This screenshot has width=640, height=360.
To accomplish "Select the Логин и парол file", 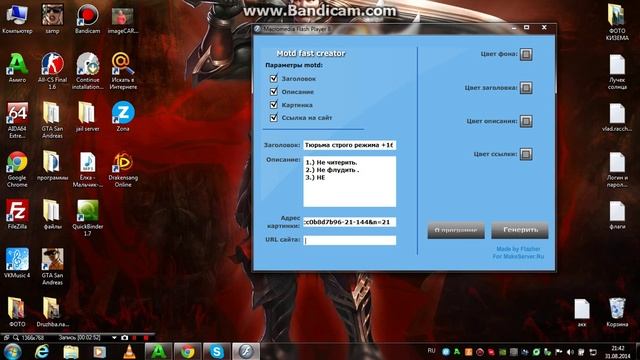I will click(x=617, y=169).
